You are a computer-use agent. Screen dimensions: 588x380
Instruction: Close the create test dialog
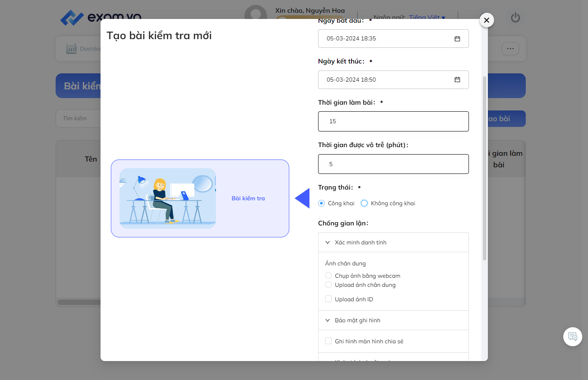click(x=487, y=20)
